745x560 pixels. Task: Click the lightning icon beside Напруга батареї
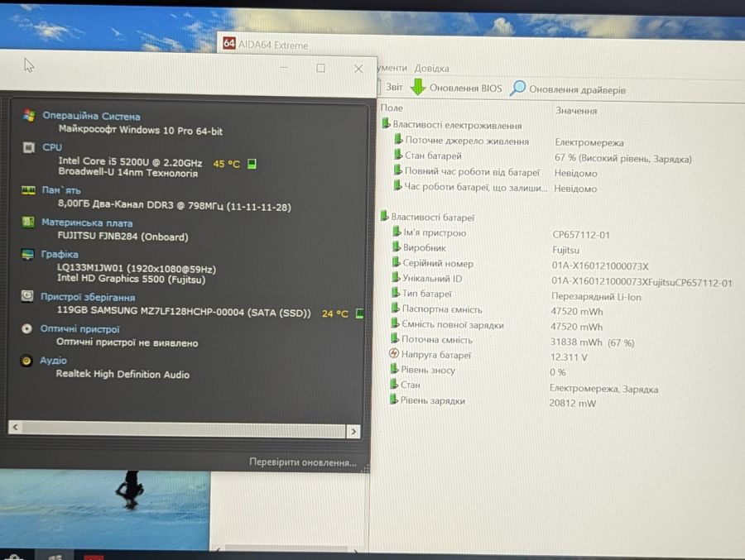[x=394, y=353]
